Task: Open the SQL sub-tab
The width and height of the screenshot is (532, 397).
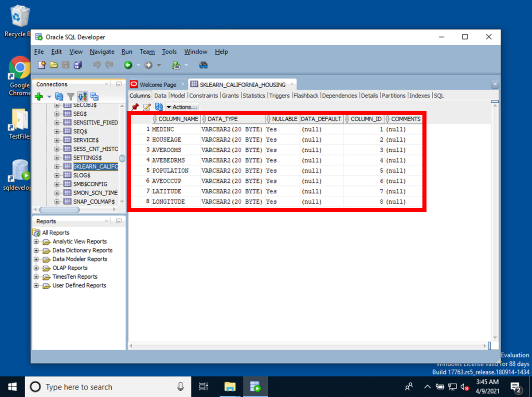Action: pyautogui.click(x=439, y=95)
